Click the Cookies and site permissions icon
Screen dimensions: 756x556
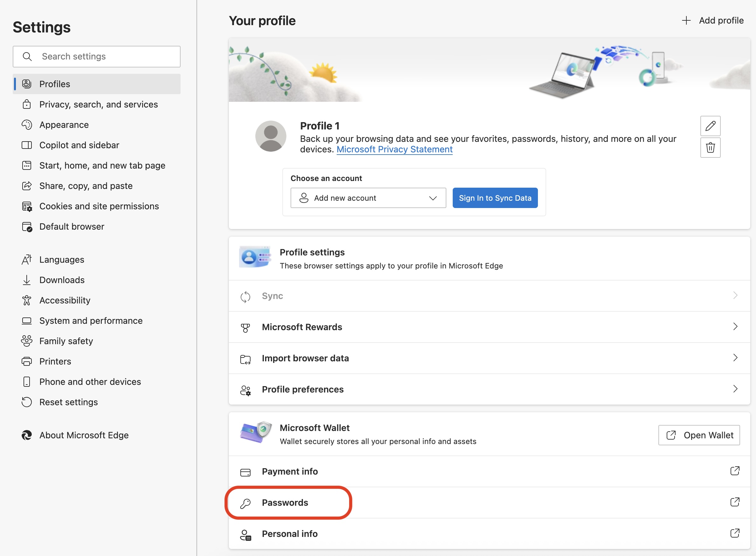(x=27, y=206)
